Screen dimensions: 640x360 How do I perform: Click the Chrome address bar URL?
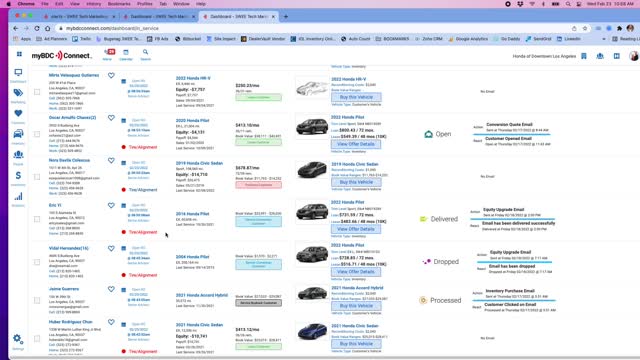click(112, 28)
